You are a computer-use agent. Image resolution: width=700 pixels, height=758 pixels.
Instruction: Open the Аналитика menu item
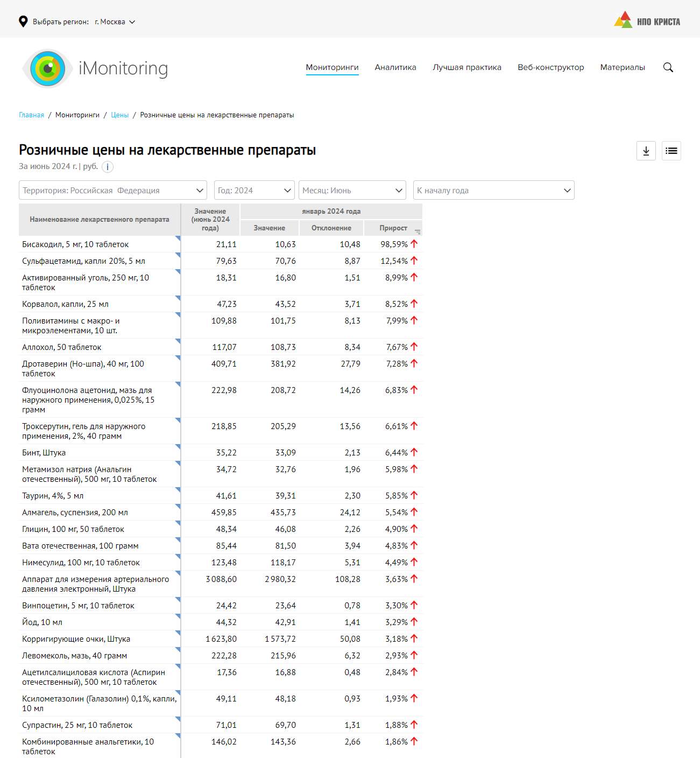click(395, 67)
